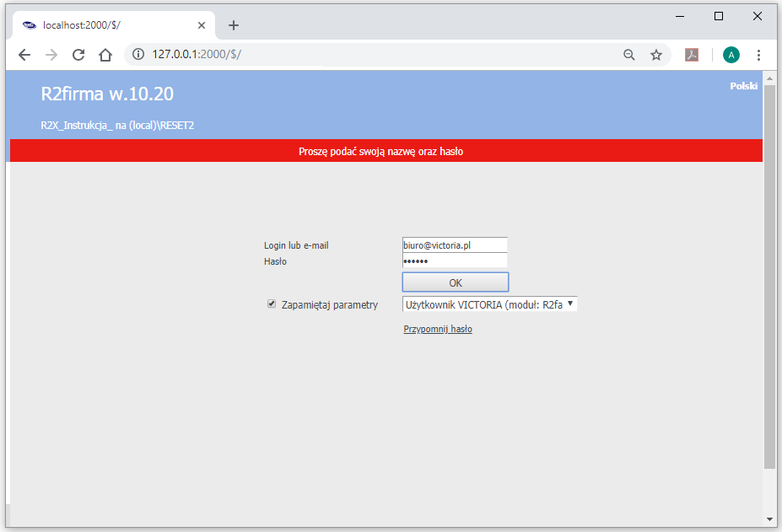Click the browser forward arrow
Viewport: 782px width, 532px height.
point(51,55)
